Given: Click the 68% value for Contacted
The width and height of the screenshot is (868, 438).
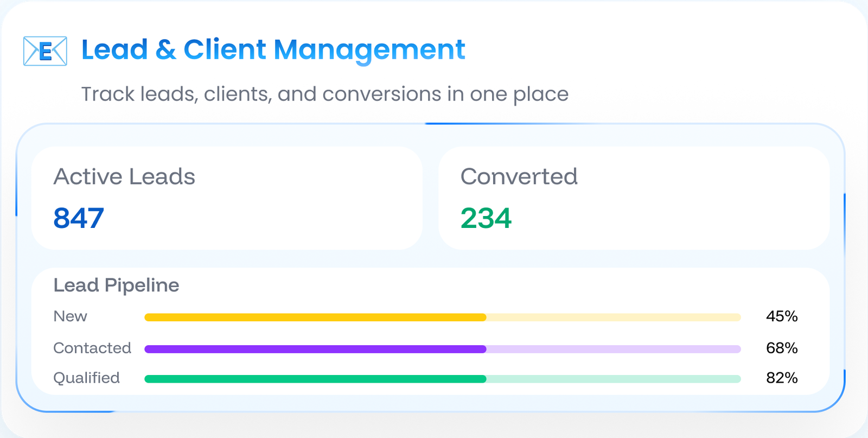Looking at the screenshot, I should 781,348.
